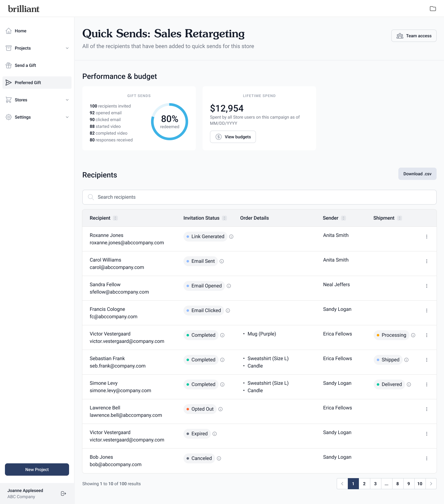The image size is (444, 504).
Task: Open info icon next to Shipped shipment
Action: (406, 360)
